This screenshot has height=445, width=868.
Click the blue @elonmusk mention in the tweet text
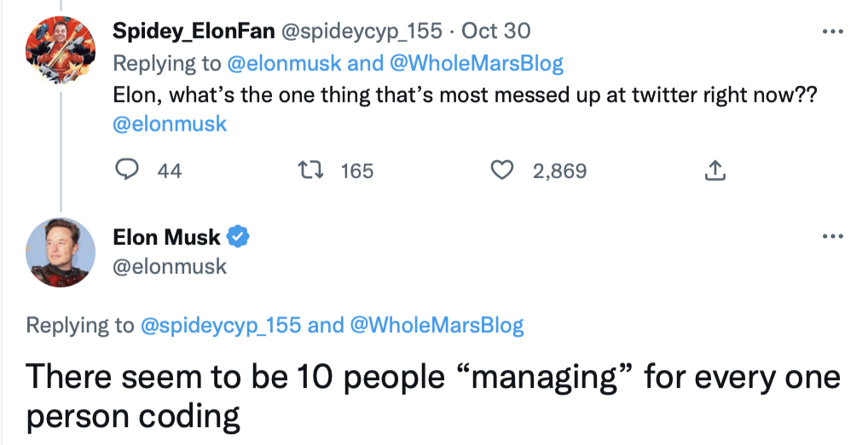(x=170, y=124)
